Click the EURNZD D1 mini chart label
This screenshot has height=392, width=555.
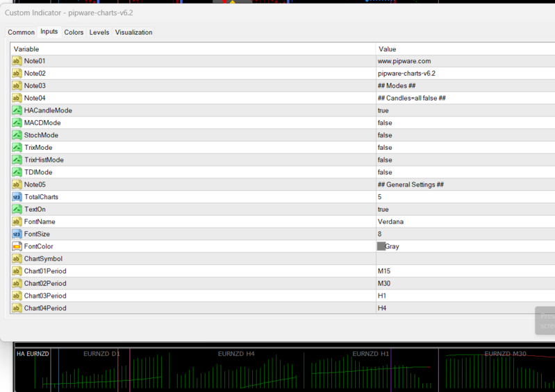(101, 354)
